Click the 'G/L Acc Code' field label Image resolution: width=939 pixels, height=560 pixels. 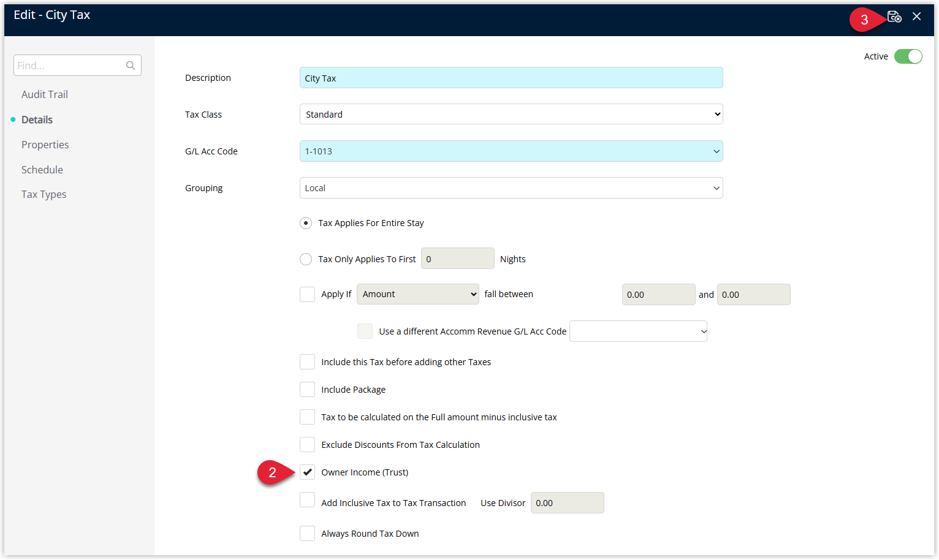pyautogui.click(x=211, y=151)
